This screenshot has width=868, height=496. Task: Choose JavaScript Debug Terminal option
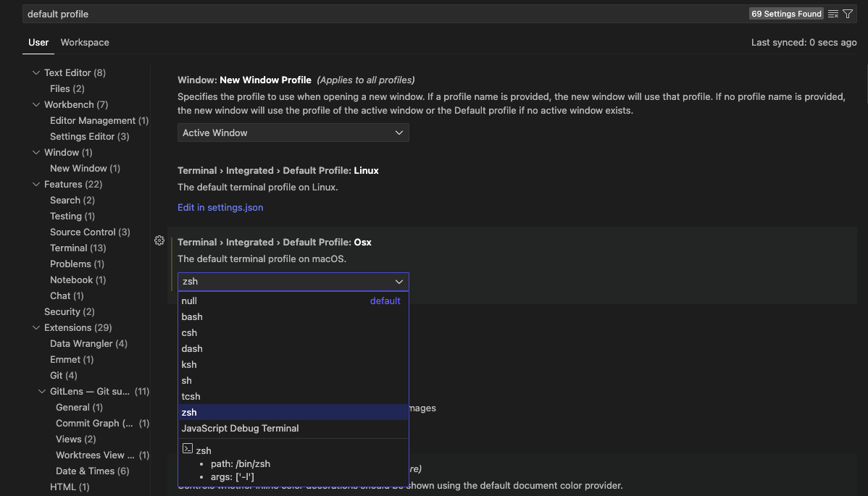click(293, 429)
